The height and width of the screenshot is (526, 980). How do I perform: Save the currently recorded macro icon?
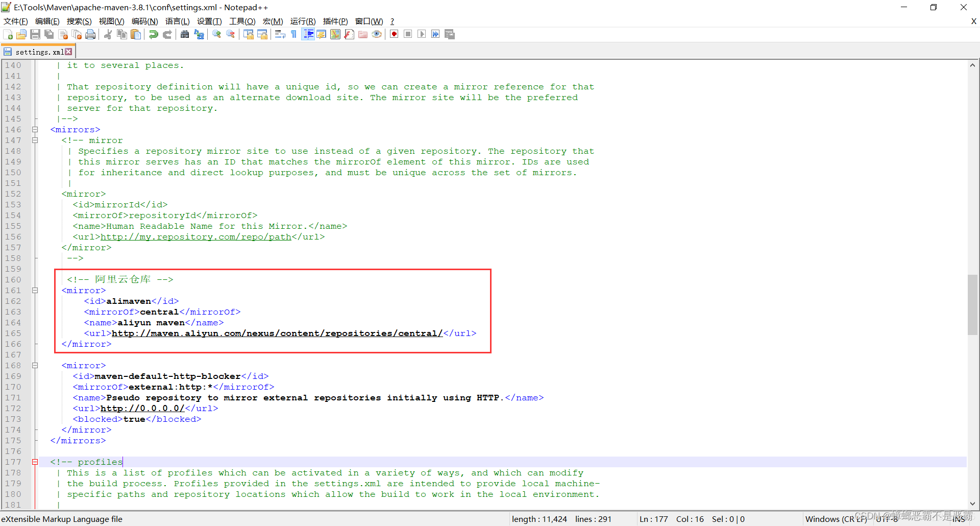(x=450, y=34)
